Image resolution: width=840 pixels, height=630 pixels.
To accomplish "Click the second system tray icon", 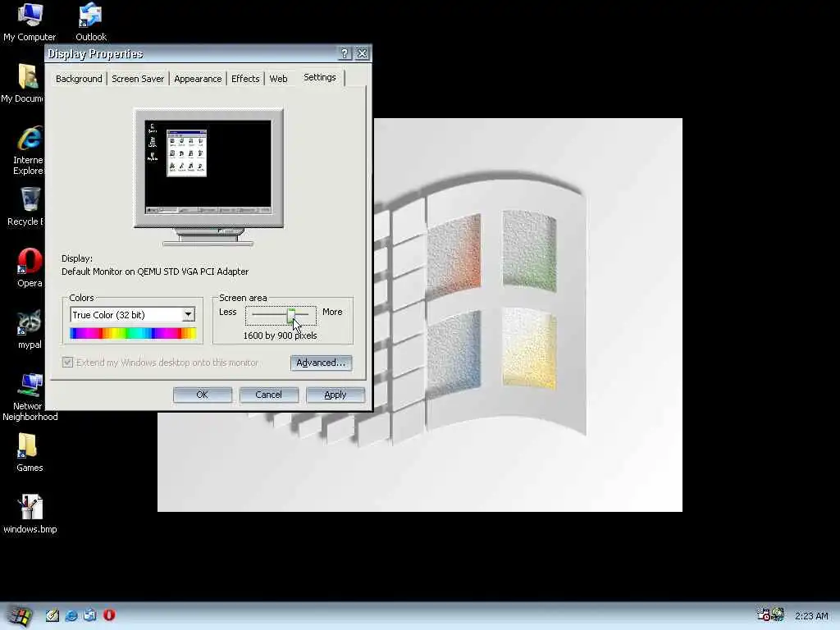I will click(x=778, y=615).
